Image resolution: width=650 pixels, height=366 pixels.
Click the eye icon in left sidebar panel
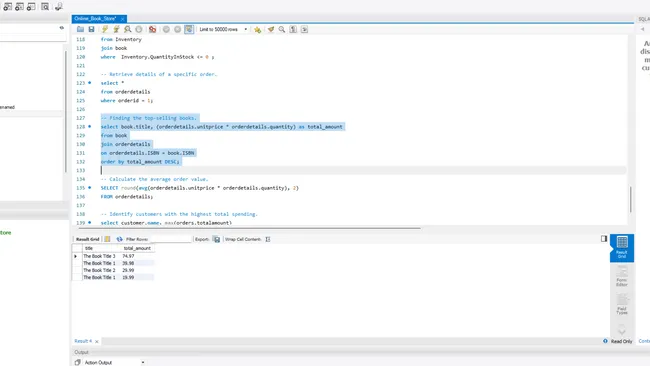[61, 28]
